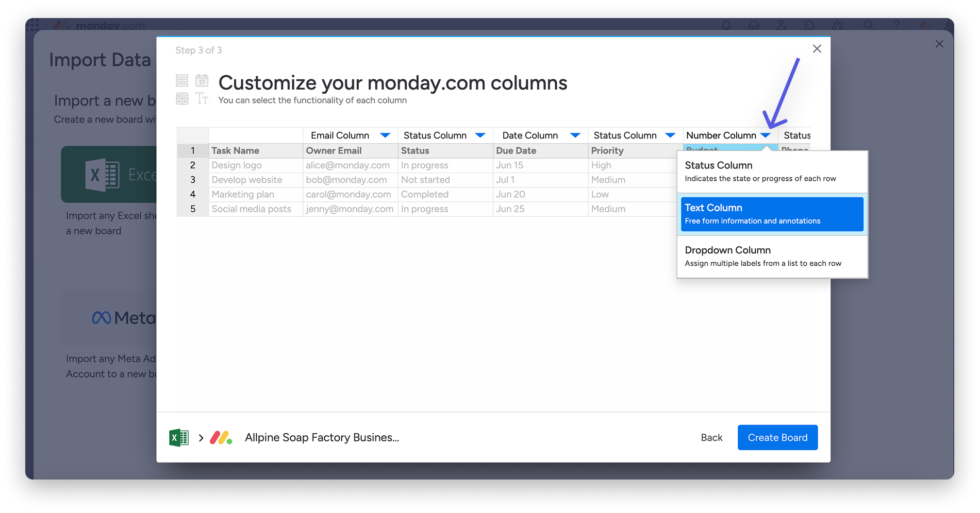Click the Jun 15 date cell

[540, 165]
